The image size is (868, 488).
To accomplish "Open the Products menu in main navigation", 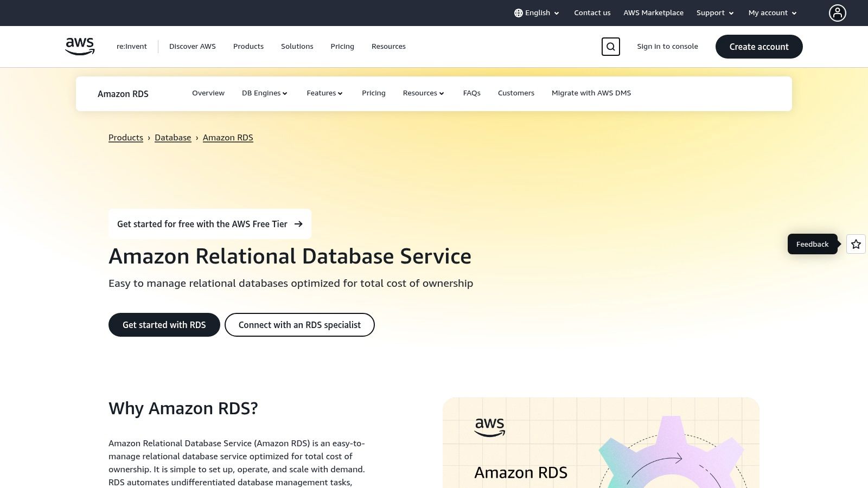I will click(x=248, y=47).
